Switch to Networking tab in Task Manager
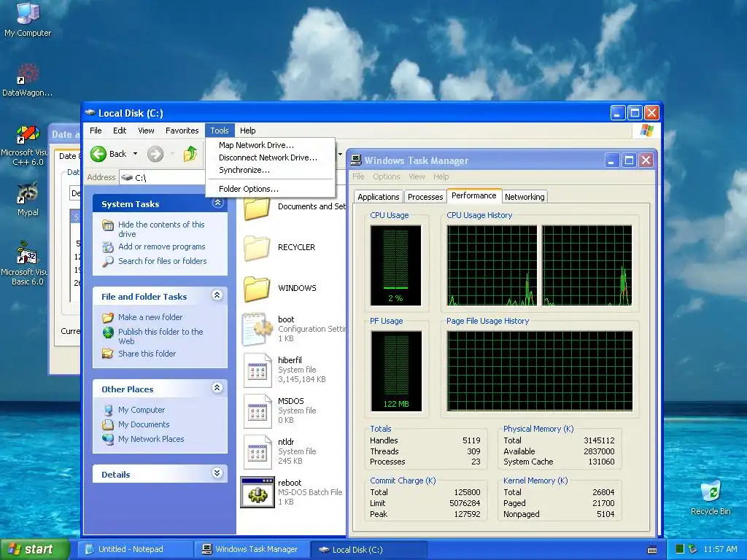Screen dimensions: 747x560 pyautogui.click(x=525, y=197)
